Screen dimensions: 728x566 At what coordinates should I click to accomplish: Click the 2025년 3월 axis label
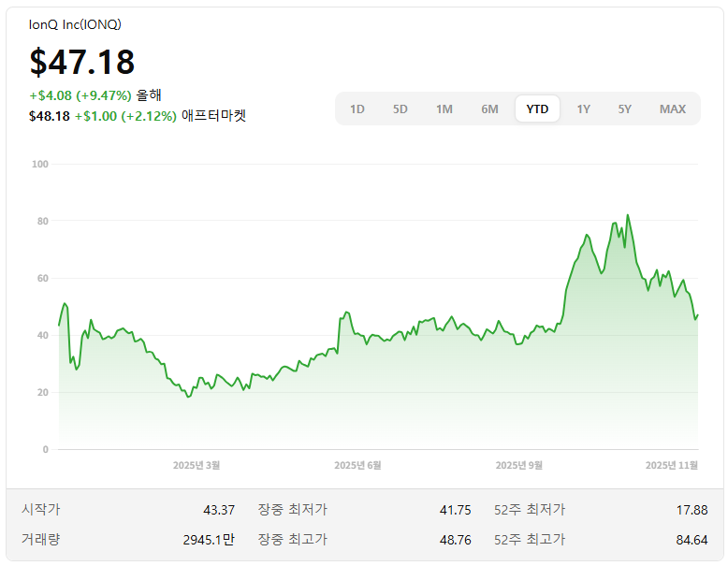tap(197, 465)
